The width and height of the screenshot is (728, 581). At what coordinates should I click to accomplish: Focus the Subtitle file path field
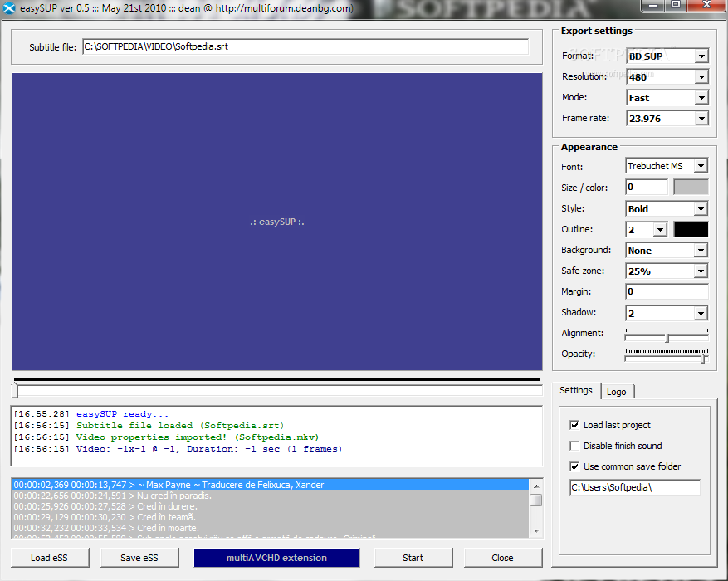coord(305,46)
